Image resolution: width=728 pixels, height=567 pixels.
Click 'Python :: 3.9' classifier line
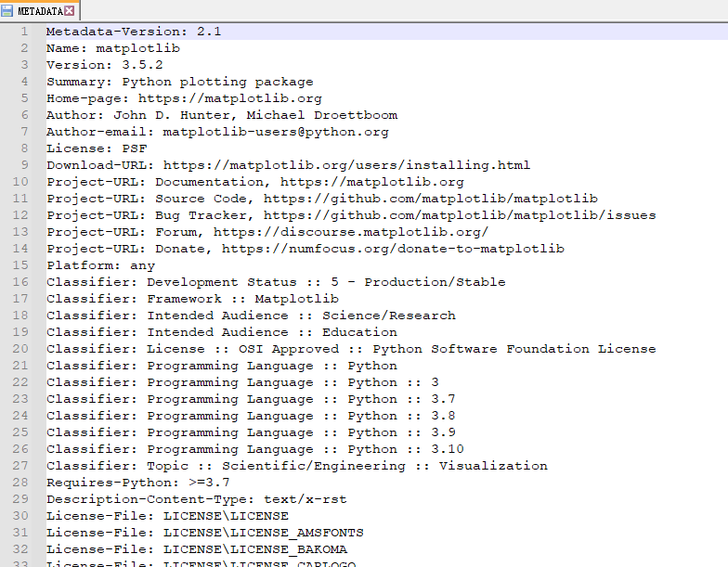(251, 432)
